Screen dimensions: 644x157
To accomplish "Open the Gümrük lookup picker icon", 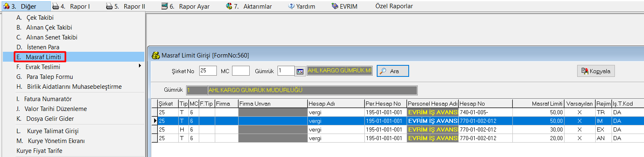I will (x=300, y=72).
